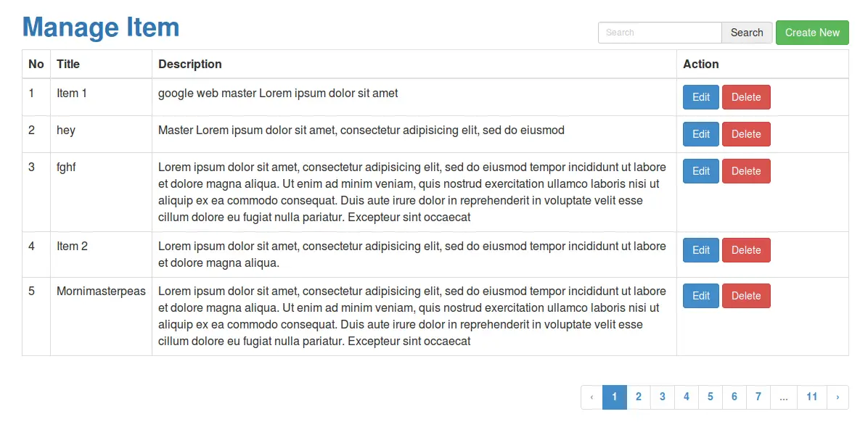Edit the row titled Item 2
This screenshot has height=422, width=868.
coord(700,249)
